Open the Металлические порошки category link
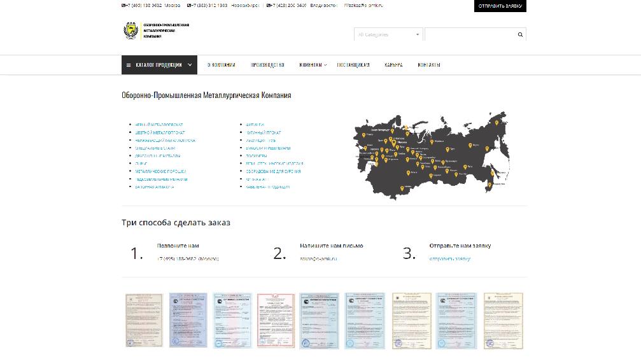Screen dimensions: 641x364 [160, 171]
